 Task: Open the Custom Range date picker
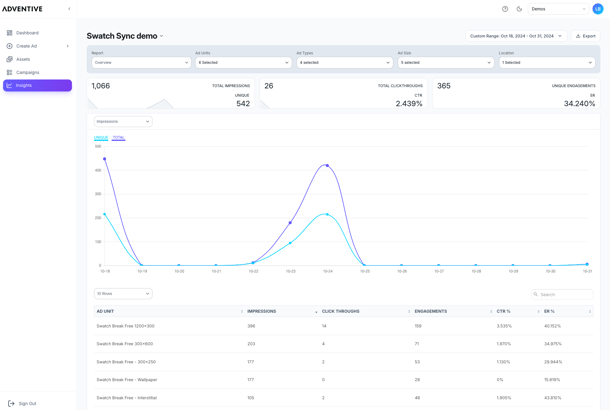tap(516, 36)
